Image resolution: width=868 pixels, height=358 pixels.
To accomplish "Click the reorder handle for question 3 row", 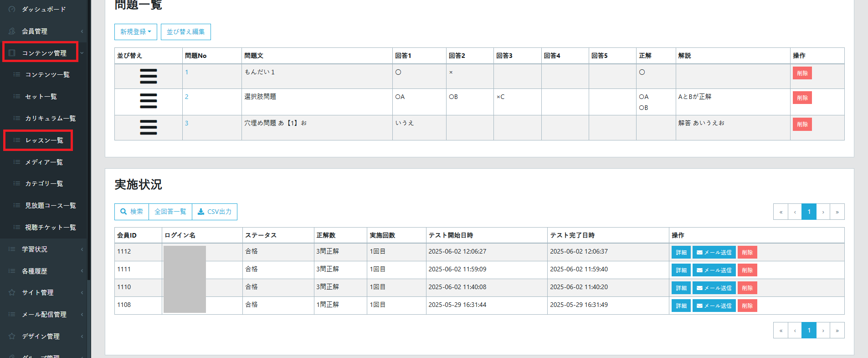I will pos(148,127).
